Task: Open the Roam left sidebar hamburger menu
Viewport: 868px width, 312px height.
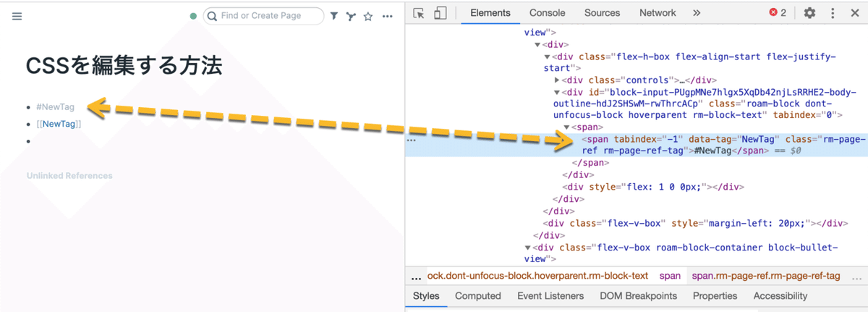Action: click(x=17, y=16)
